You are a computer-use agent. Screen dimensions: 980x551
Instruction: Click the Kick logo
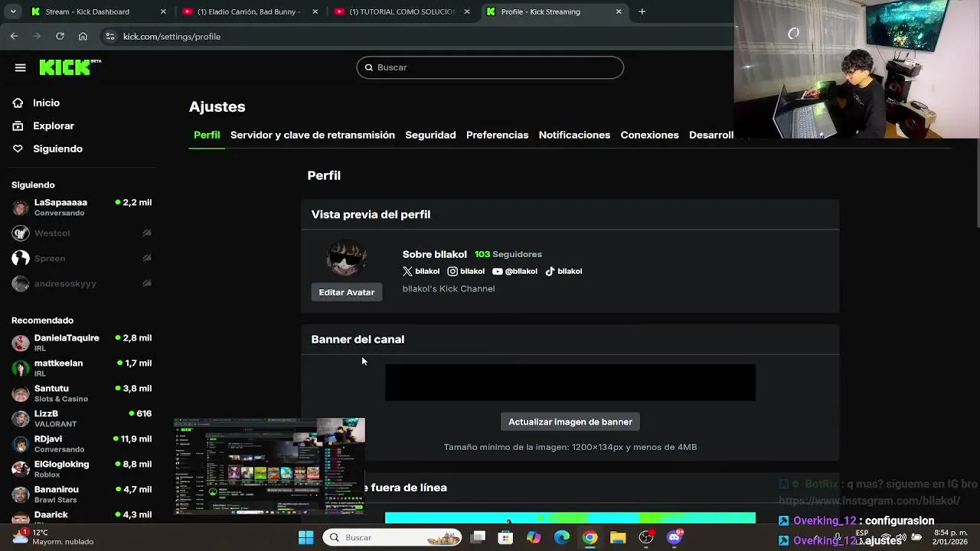click(70, 67)
